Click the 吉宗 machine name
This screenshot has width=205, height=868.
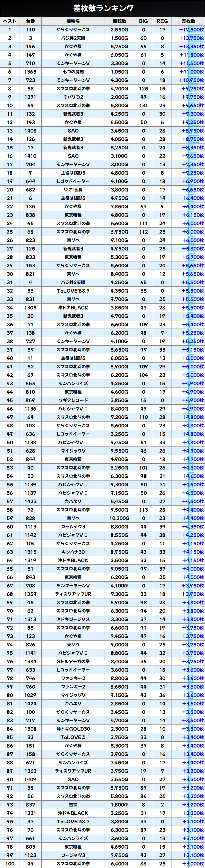pos(73,805)
